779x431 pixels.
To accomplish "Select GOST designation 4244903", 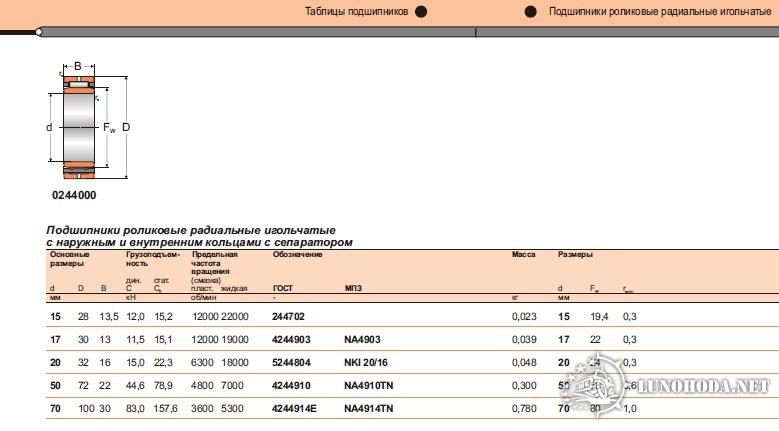I will point(291,340).
